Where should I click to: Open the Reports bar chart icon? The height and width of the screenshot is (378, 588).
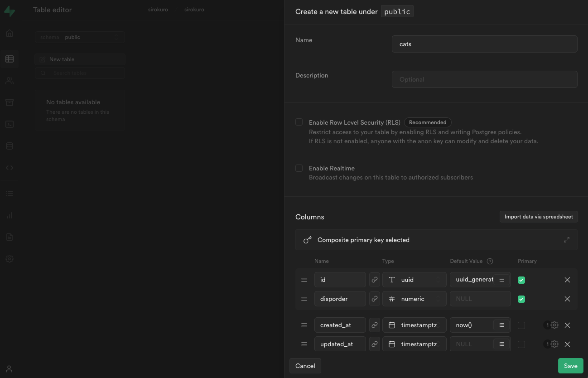coord(10,215)
